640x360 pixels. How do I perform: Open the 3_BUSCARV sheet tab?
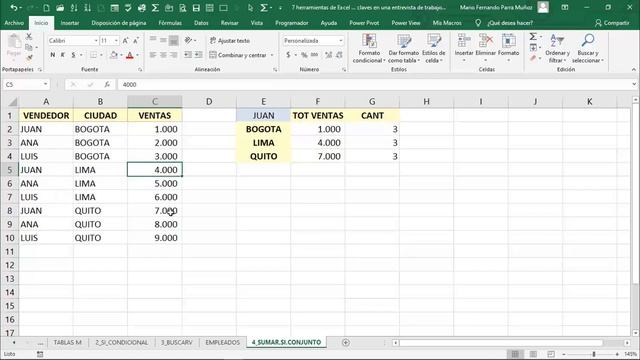click(176, 342)
